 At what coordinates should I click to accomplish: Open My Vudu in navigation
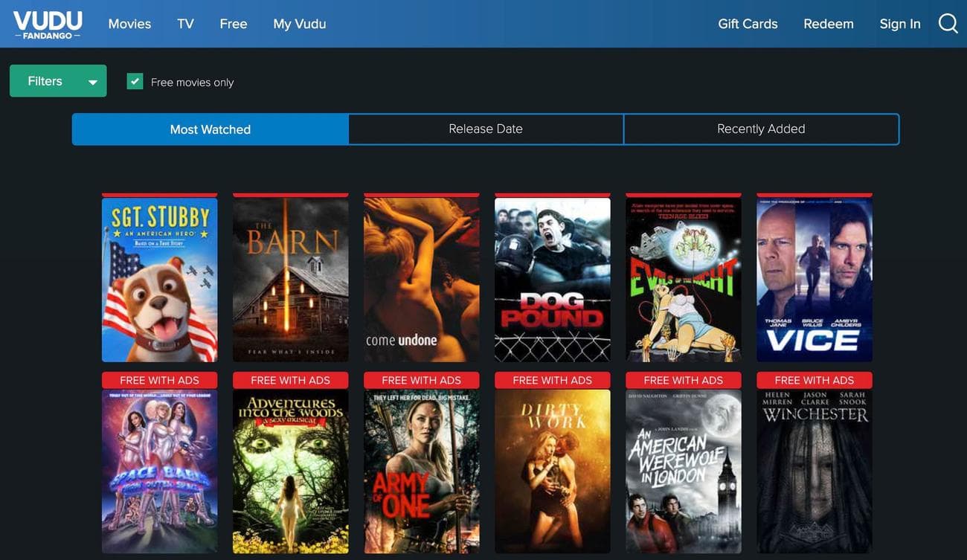[299, 24]
